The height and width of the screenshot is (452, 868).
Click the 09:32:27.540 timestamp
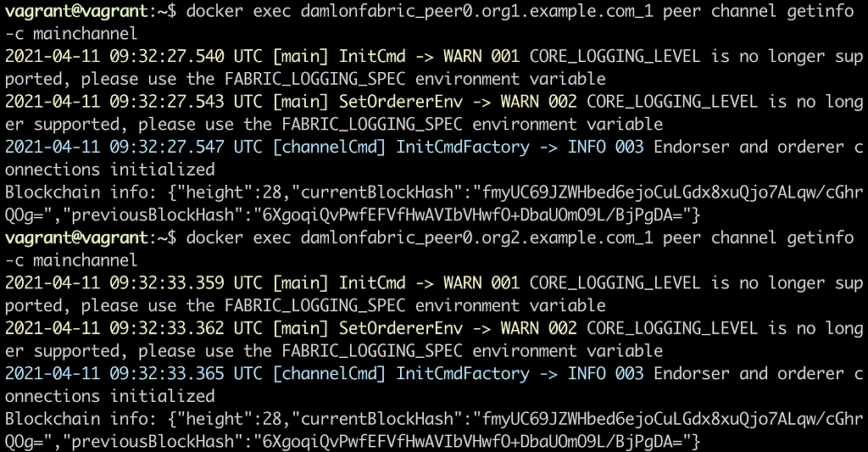point(167,56)
